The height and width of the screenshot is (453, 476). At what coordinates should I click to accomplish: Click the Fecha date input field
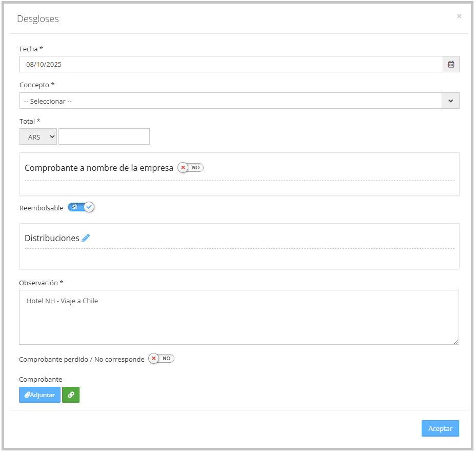point(231,65)
